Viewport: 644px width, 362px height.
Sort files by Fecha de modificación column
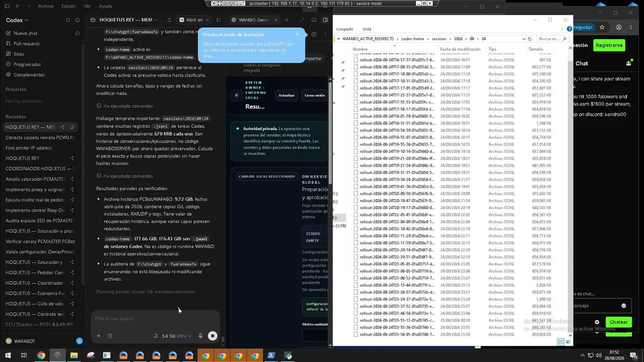click(461, 49)
